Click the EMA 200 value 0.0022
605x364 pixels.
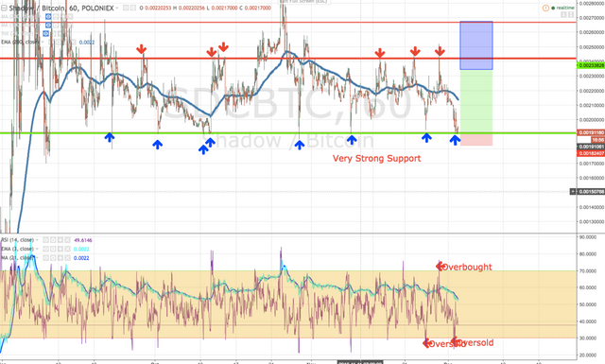87,43
